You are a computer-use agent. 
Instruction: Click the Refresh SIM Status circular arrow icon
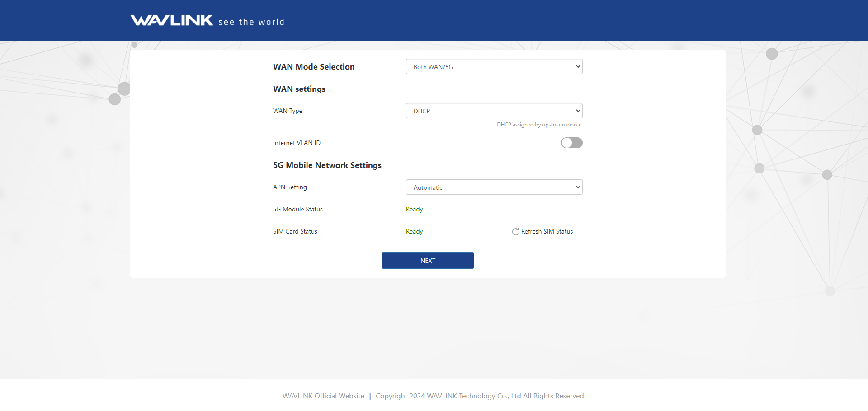(x=515, y=232)
